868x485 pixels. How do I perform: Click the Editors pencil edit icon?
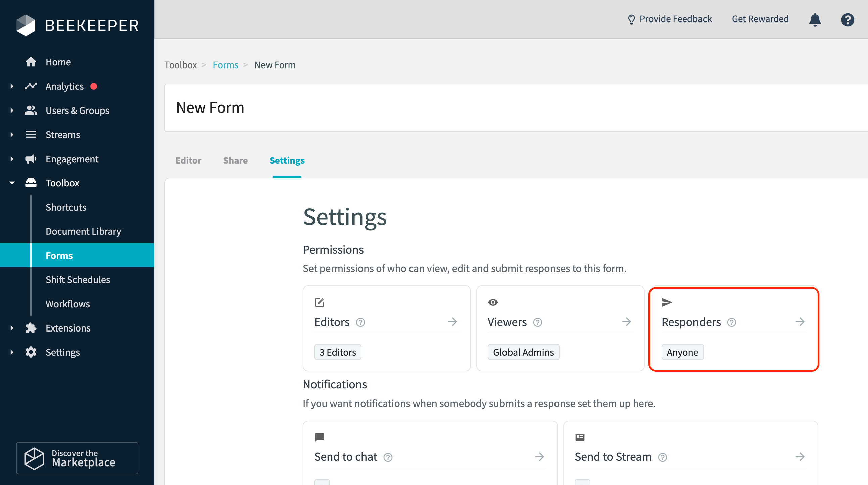point(319,302)
